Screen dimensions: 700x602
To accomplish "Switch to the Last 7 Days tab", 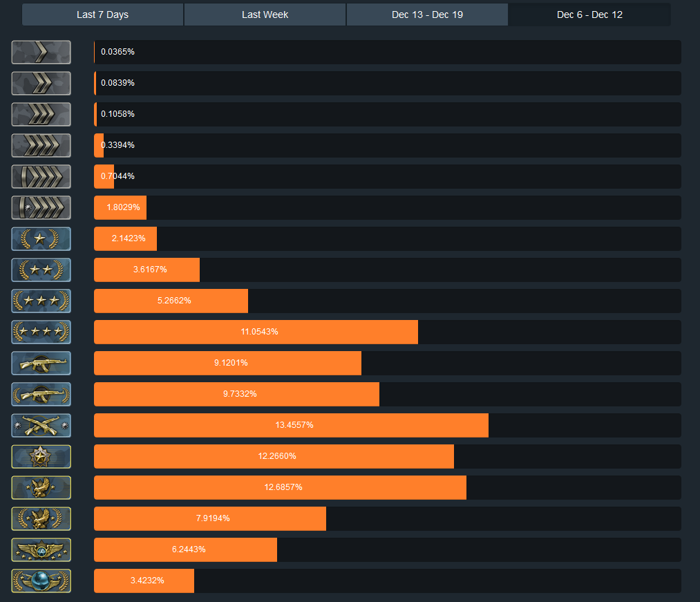I will (x=103, y=15).
